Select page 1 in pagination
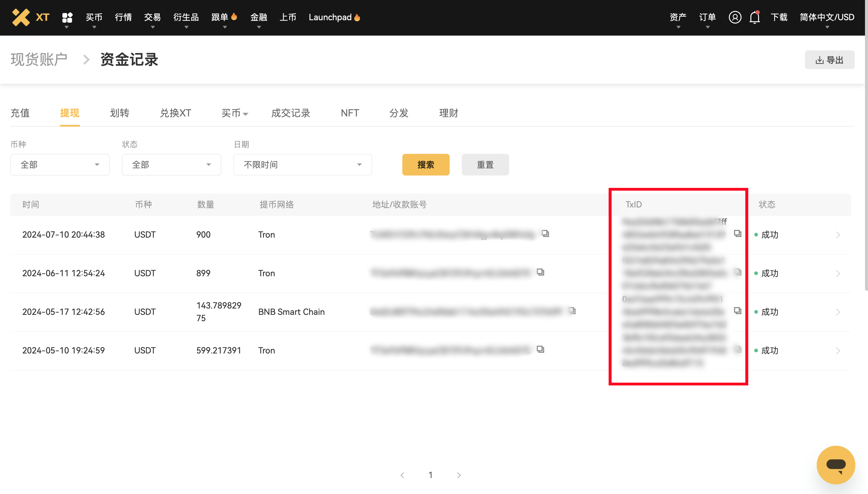 click(x=430, y=475)
